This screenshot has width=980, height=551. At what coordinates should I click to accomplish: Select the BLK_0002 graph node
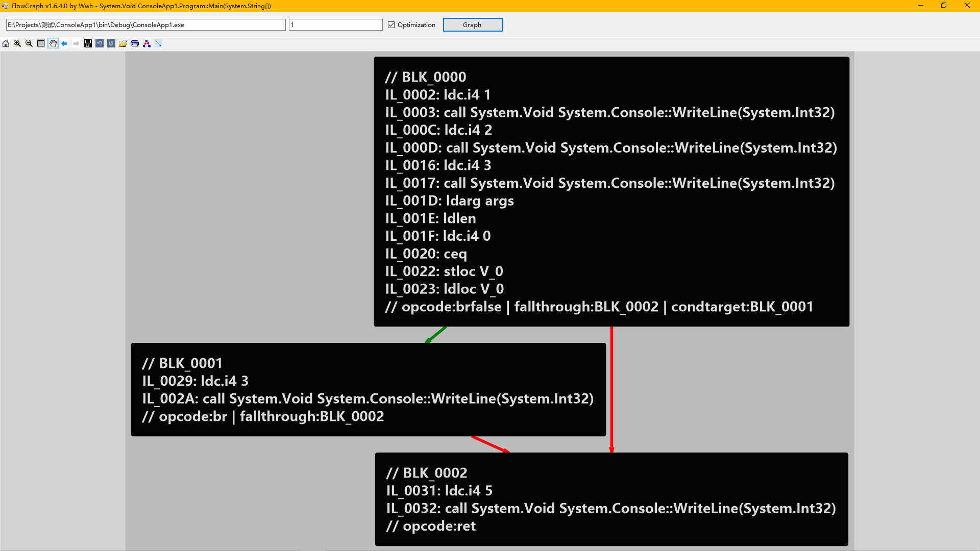(611, 499)
